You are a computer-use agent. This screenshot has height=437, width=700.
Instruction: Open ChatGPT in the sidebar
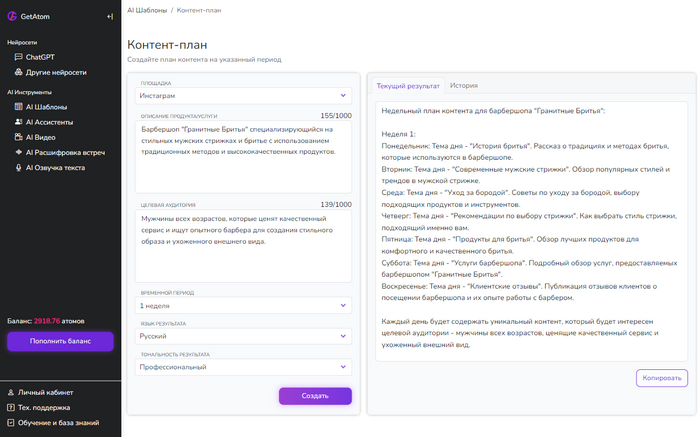(x=40, y=57)
